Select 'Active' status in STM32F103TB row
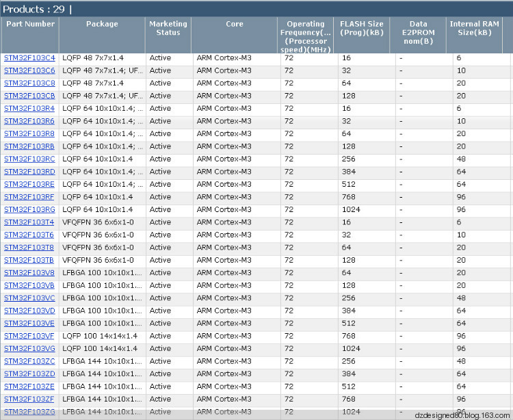This screenshot has width=513, height=420. pos(160,261)
